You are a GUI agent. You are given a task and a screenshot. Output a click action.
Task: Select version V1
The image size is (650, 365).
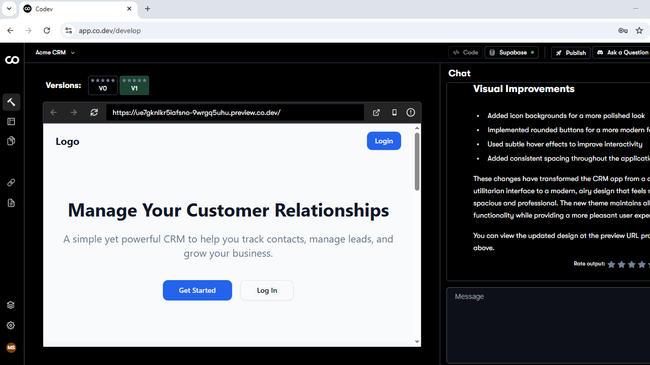134,85
